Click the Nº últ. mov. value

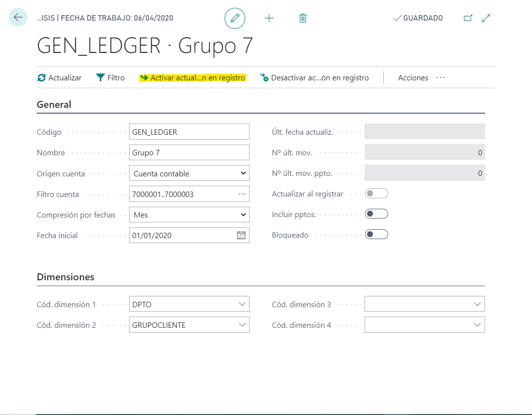pyautogui.click(x=424, y=152)
